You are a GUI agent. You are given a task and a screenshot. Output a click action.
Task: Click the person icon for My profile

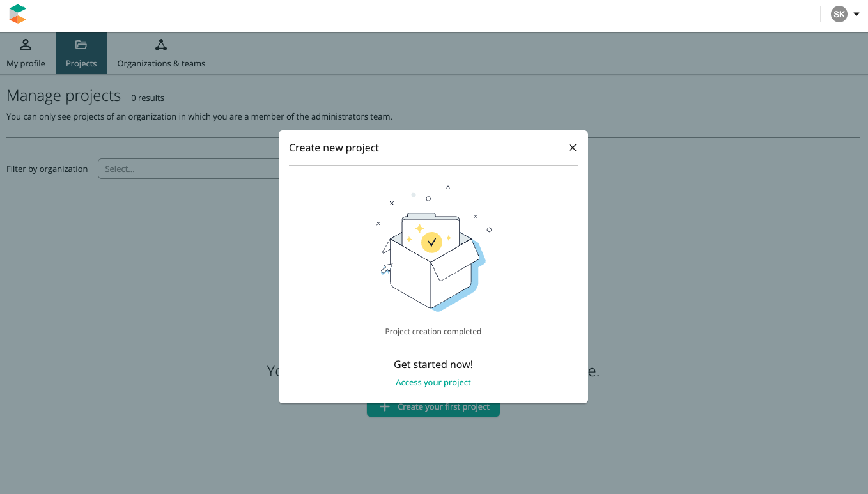click(x=26, y=45)
